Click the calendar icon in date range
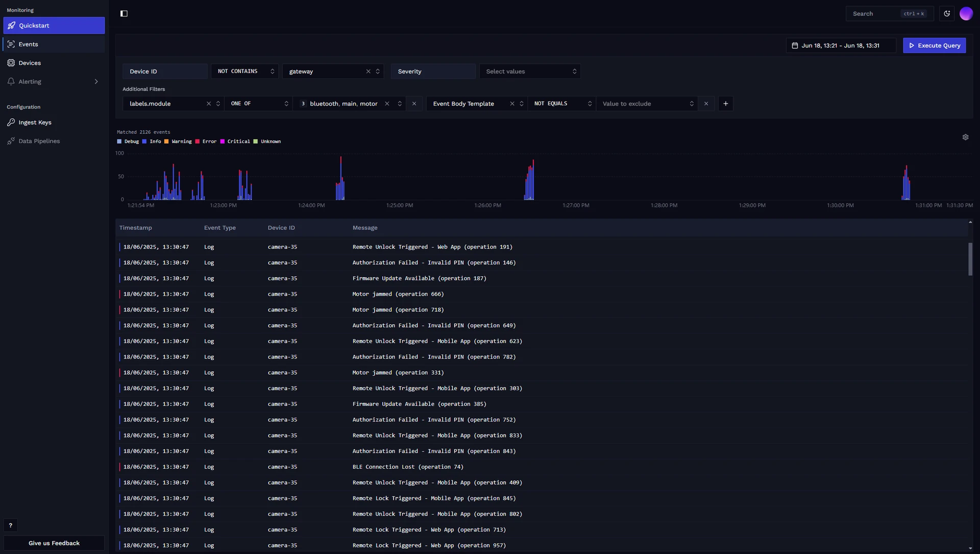 tap(795, 45)
